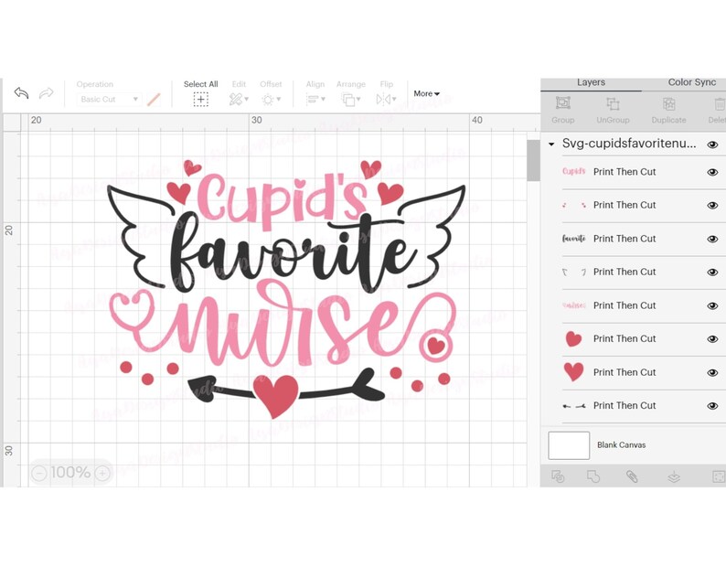This screenshot has width=726, height=588.
Task: Hide the Svg-cupidsfavoritenu group layer
Action: [x=712, y=144]
